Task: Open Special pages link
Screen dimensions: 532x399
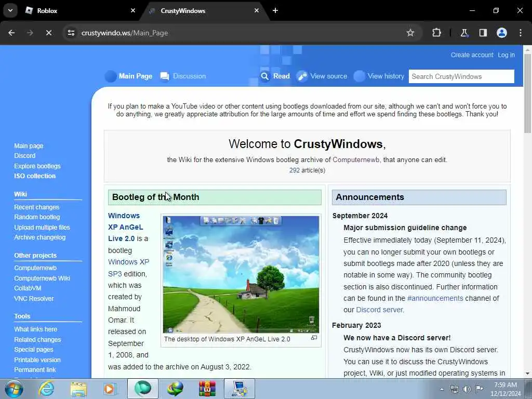Action: (33, 350)
